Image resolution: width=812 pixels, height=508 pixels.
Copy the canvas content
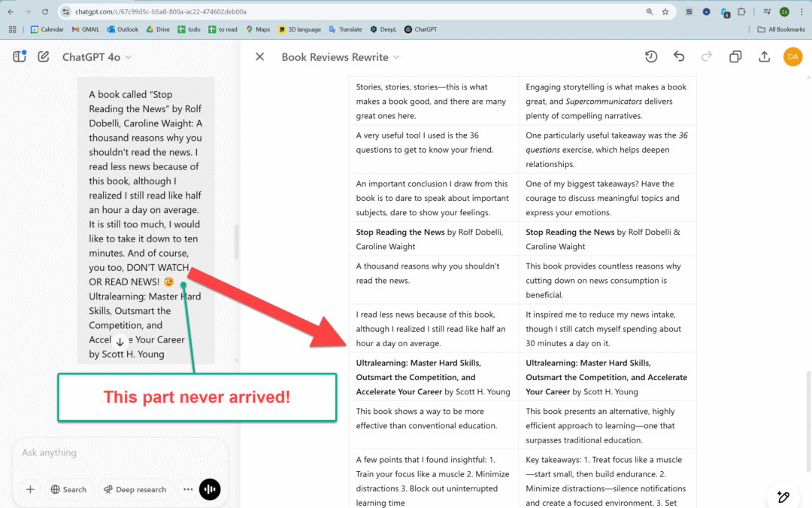(735, 57)
